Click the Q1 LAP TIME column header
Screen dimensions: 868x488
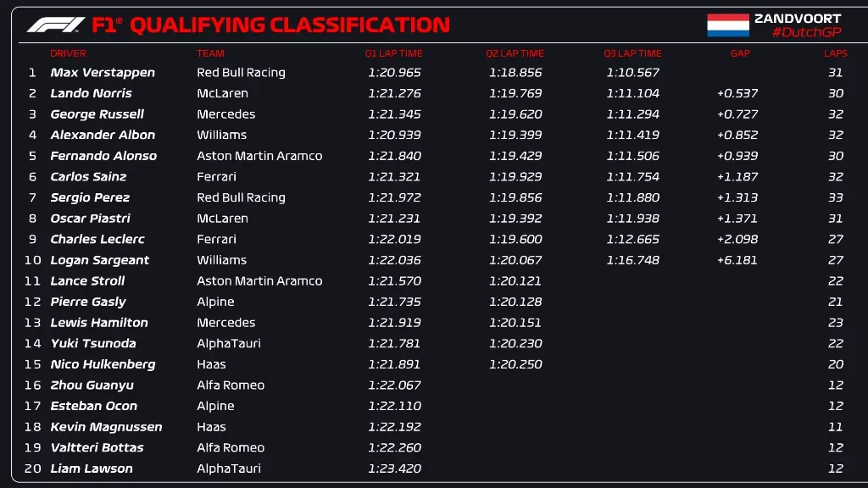click(393, 53)
